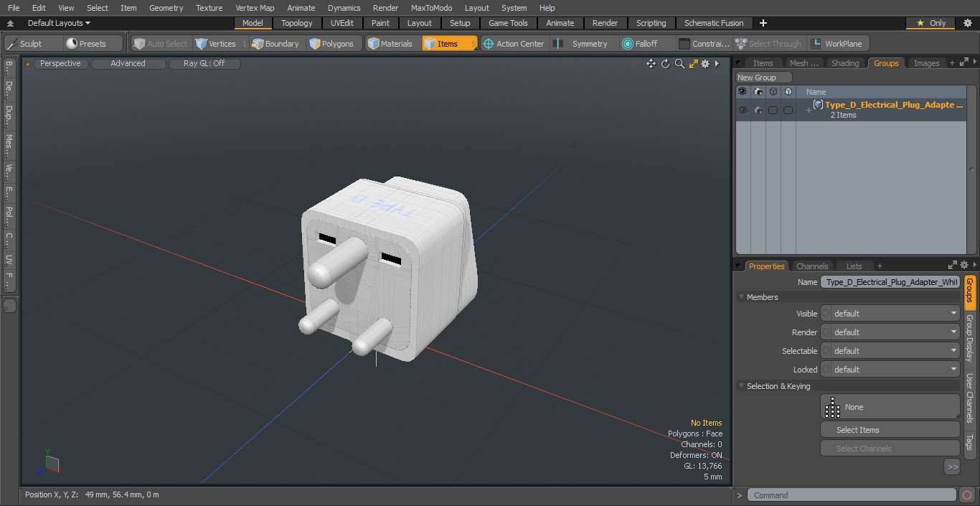Open the Locked default dropdown
The image size is (980, 506).
click(890, 370)
